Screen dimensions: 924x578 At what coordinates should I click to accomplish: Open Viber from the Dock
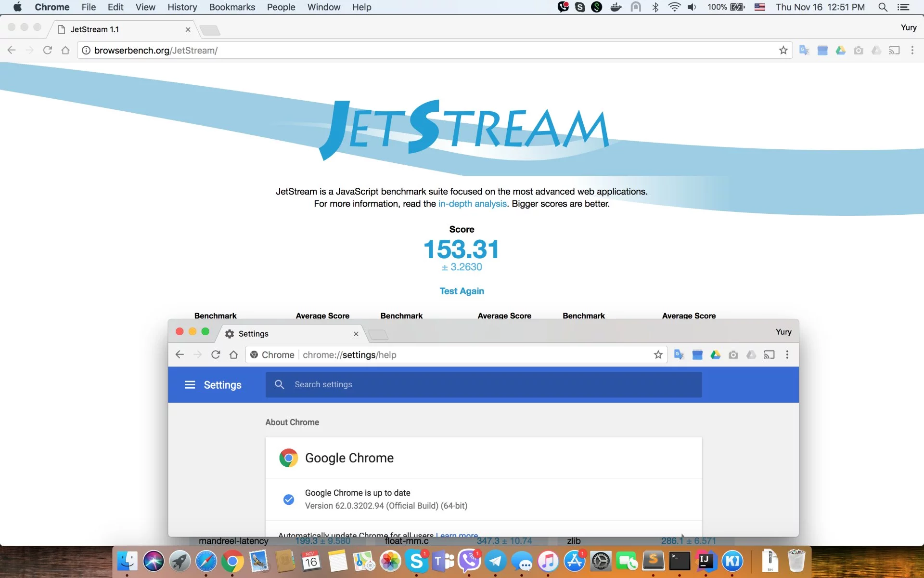(469, 561)
